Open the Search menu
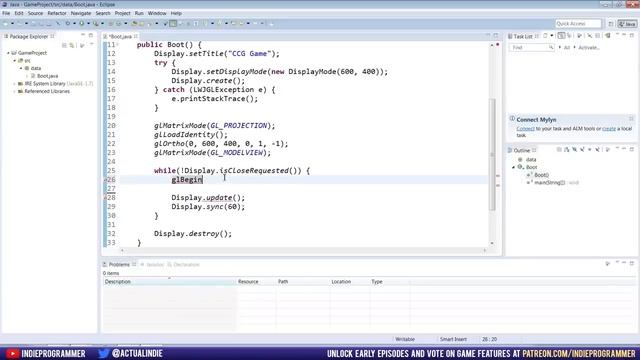The width and height of the screenshot is (640, 360). (103, 13)
